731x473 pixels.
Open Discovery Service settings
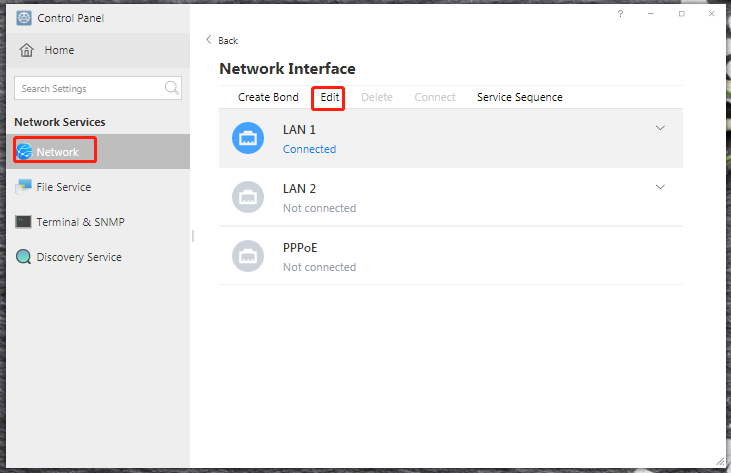tap(98, 257)
